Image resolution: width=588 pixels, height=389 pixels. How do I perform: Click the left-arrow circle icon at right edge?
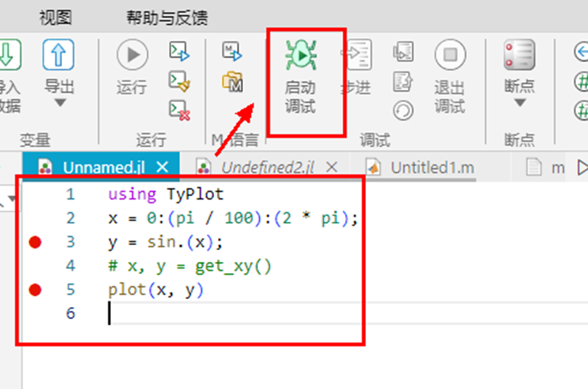(x=581, y=51)
